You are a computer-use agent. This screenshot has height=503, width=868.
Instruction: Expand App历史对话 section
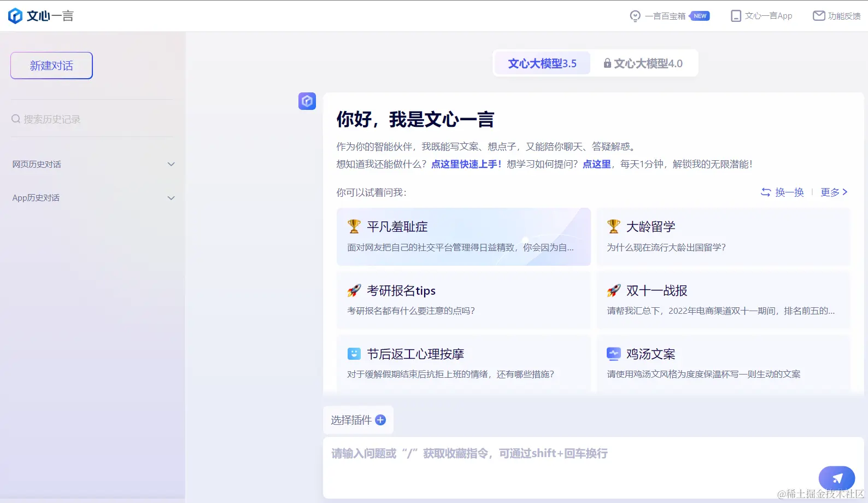171,198
